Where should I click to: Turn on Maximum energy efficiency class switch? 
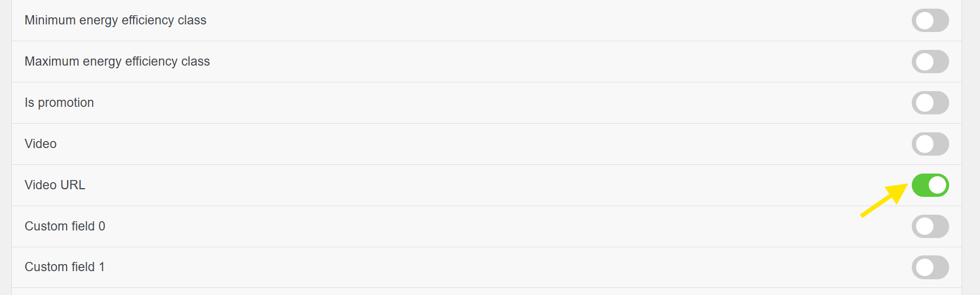click(x=930, y=62)
